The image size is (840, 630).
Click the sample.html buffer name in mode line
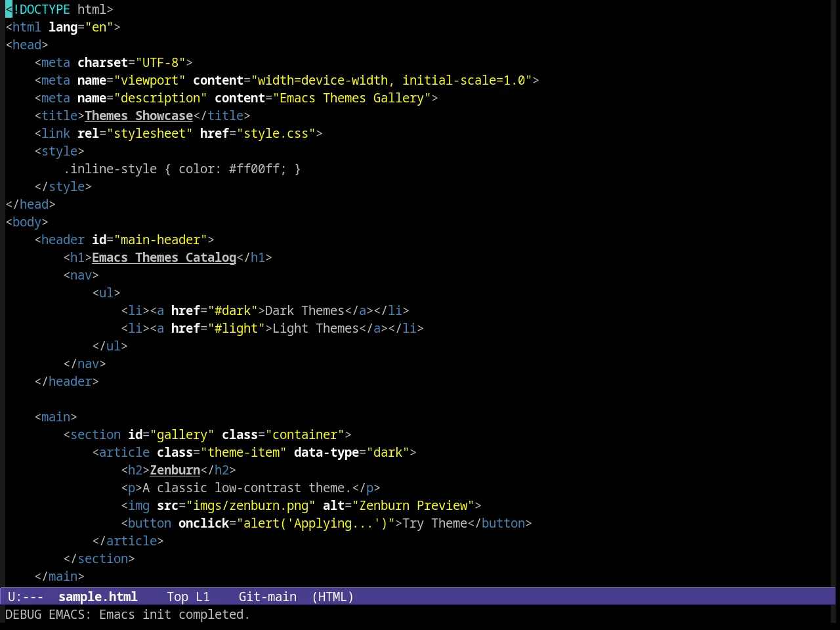pyautogui.click(x=98, y=597)
